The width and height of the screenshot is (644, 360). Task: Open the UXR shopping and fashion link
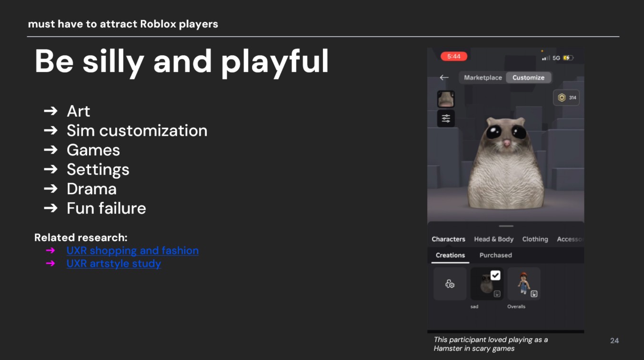coord(132,250)
